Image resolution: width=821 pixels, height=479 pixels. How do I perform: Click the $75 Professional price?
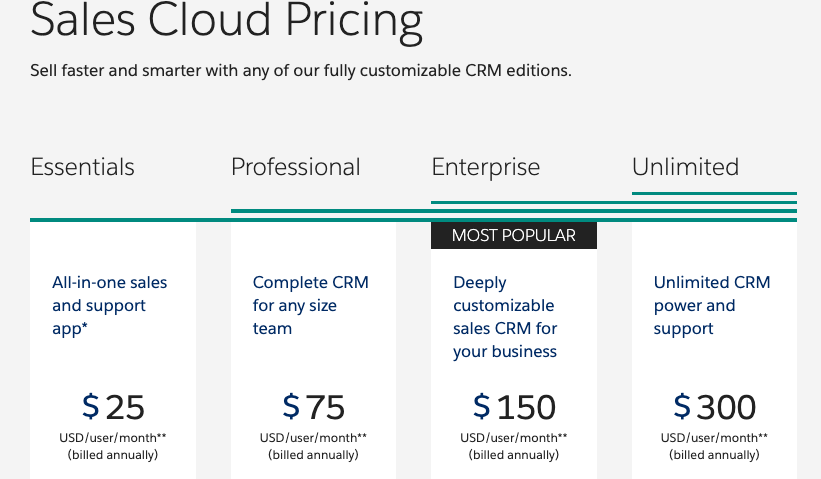click(314, 407)
